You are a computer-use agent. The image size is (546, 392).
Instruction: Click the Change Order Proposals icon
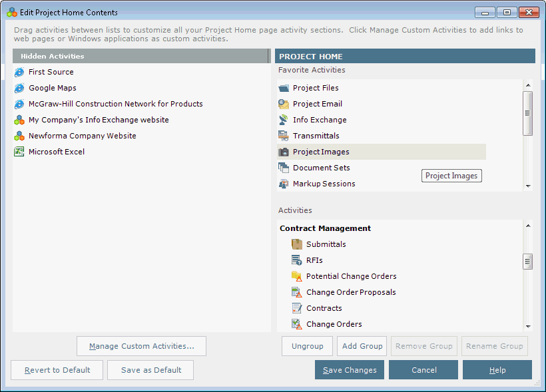(x=297, y=292)
